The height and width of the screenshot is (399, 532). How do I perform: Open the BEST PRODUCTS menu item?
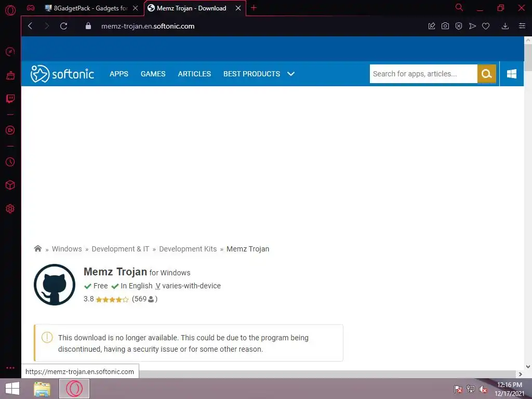pyautogui.click(x=252, y=74)
